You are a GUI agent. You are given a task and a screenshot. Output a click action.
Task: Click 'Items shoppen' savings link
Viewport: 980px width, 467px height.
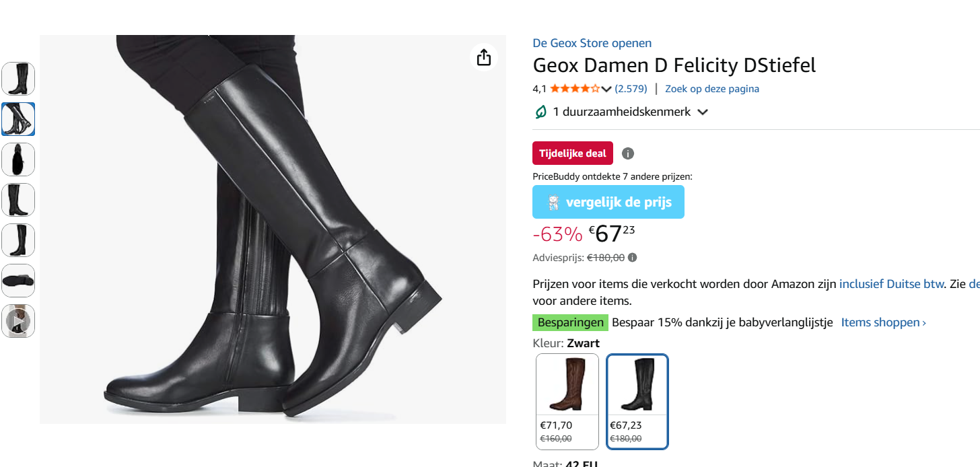883,322
